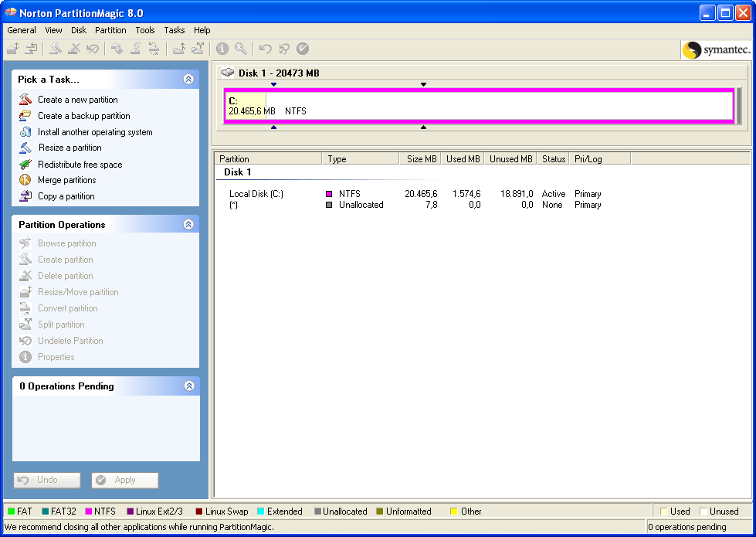Click the Copy a partition task icon
The width and height of the screenshot is (756, 537).
pyautogui.click(x=25, y=196)
